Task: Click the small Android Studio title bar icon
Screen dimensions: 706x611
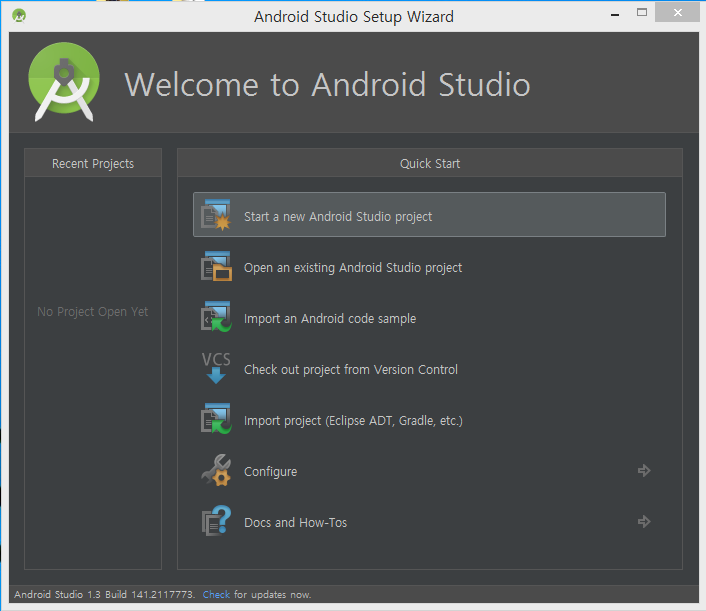Action: point(19,16)
